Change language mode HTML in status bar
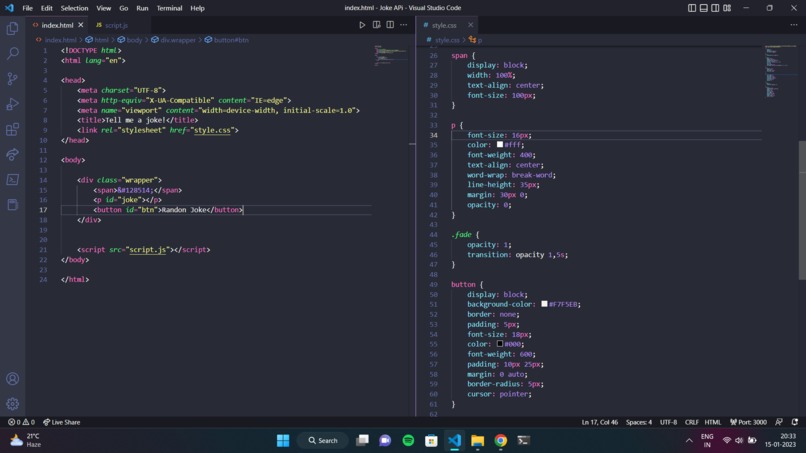Screen dimensions: 806x453 pos(712,422)
